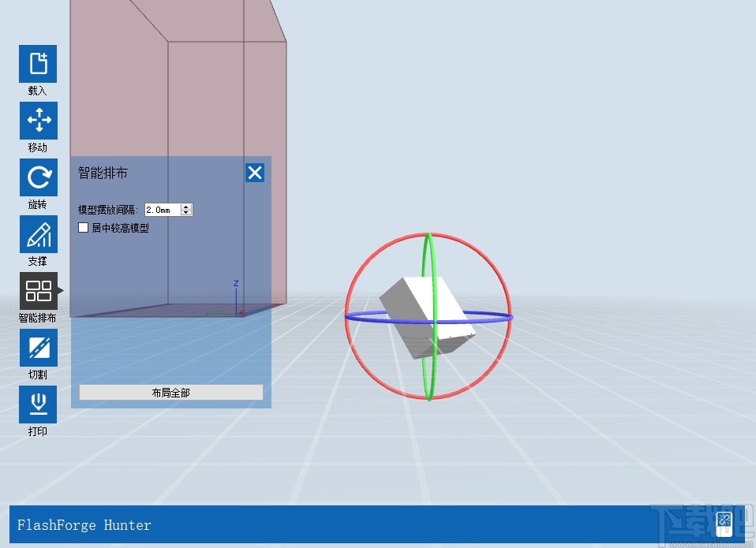Image resolution: width=756 pixels, height=548 pixels.
Task: Increase model spacing with up stepper arrow
Action: tap(186, 206)
